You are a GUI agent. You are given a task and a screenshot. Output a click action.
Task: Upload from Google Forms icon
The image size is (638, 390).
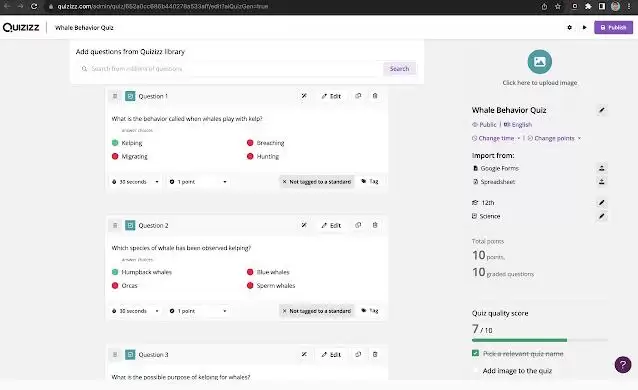(x=601, y=168)
